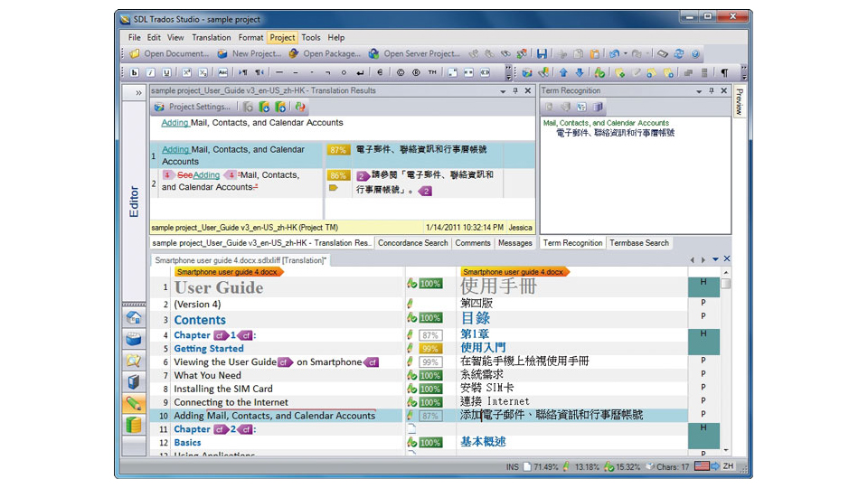This screenshot has width=868, height=488.
Task: Open the Editor view pencil icon
Action: pyautogui.click(x=134, y=404)
